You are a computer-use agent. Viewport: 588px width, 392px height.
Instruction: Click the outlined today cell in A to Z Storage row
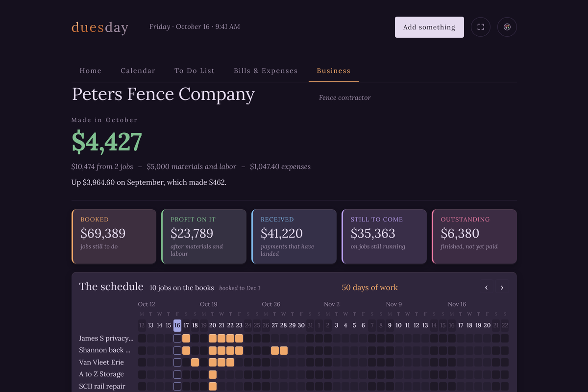tap(177, 374)
